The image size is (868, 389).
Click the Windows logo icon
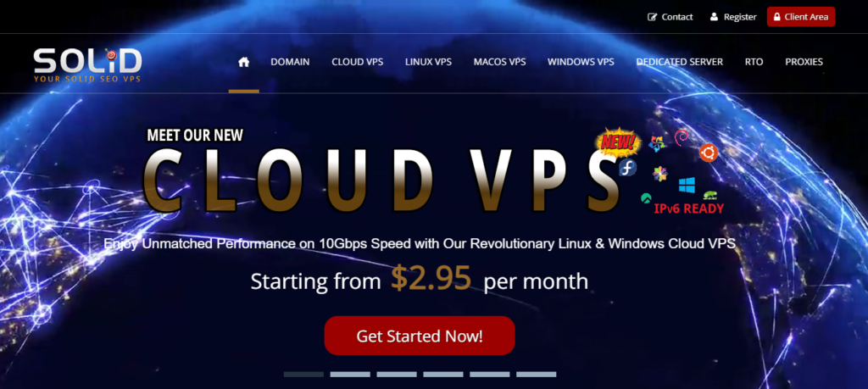tap(687, 186)
